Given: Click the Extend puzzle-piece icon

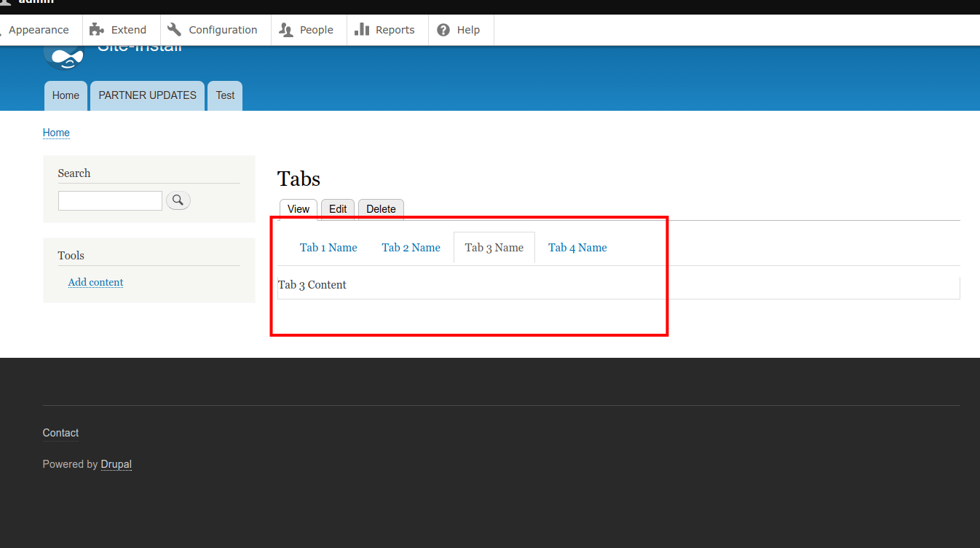Looking at the screenshot, I should pyautogui.click(x=95, y=29).
